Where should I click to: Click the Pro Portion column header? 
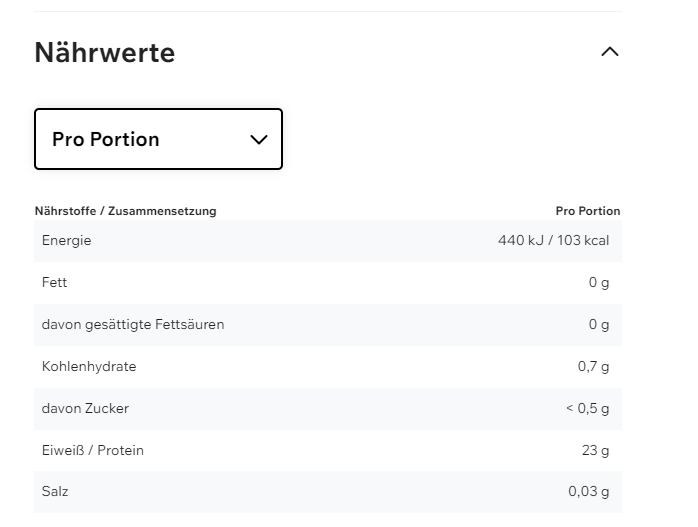(x=587, y=211)
